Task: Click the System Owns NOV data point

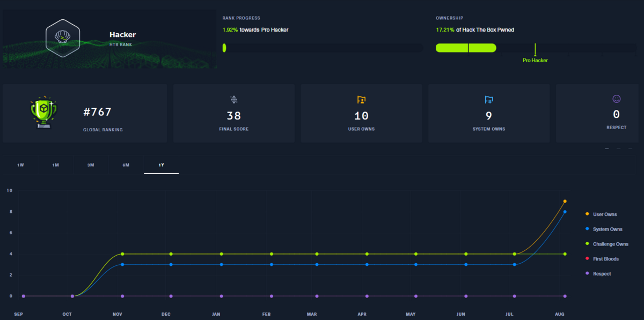Action: 122,264
